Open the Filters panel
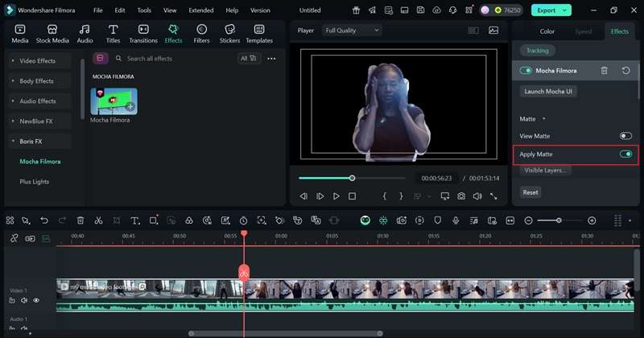This screenshot has height=338, width=644. click(201, 34)
